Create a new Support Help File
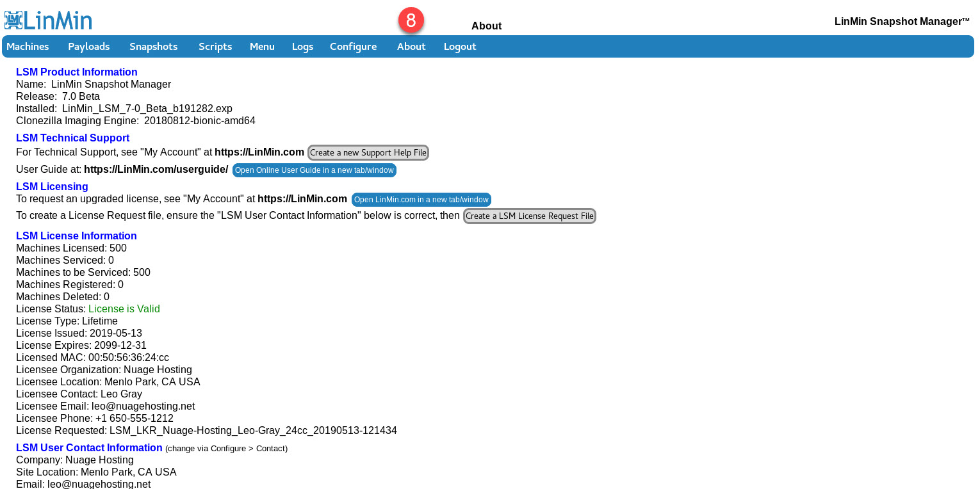Screen dimensions: 980x489 [x=368, y=152]
